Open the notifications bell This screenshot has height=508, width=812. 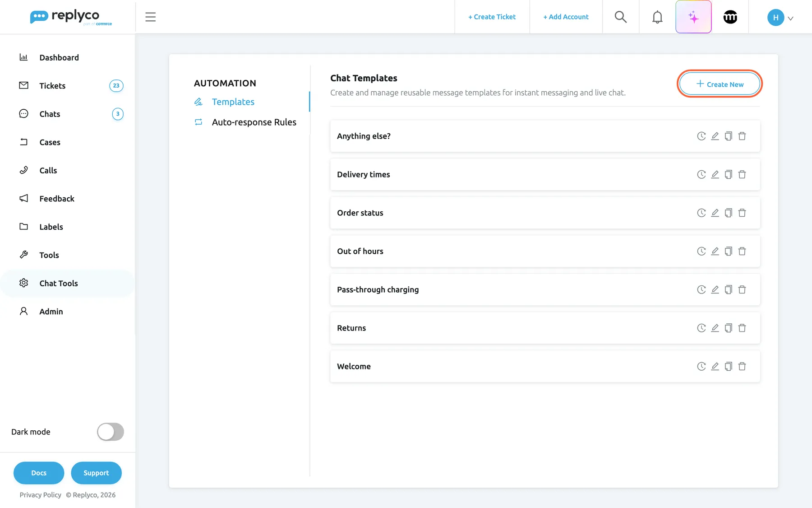(657, 17)
